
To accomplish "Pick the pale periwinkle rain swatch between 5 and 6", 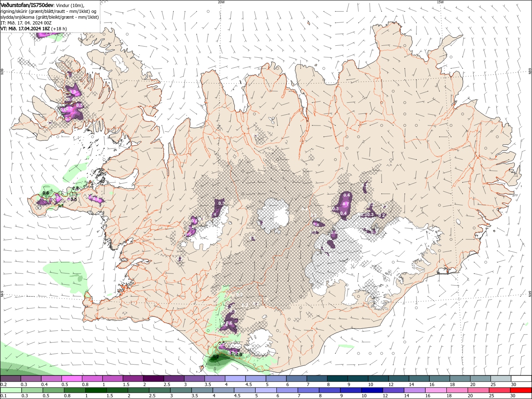I will tap(266, 390).
